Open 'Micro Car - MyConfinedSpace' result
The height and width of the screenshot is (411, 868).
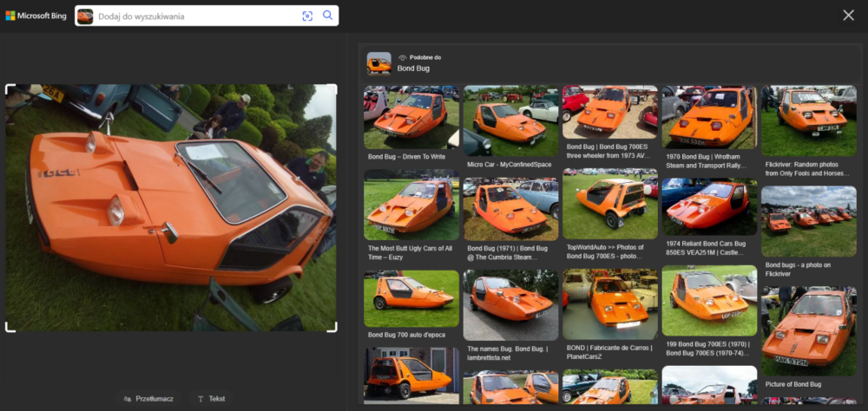tap(511, 120)
